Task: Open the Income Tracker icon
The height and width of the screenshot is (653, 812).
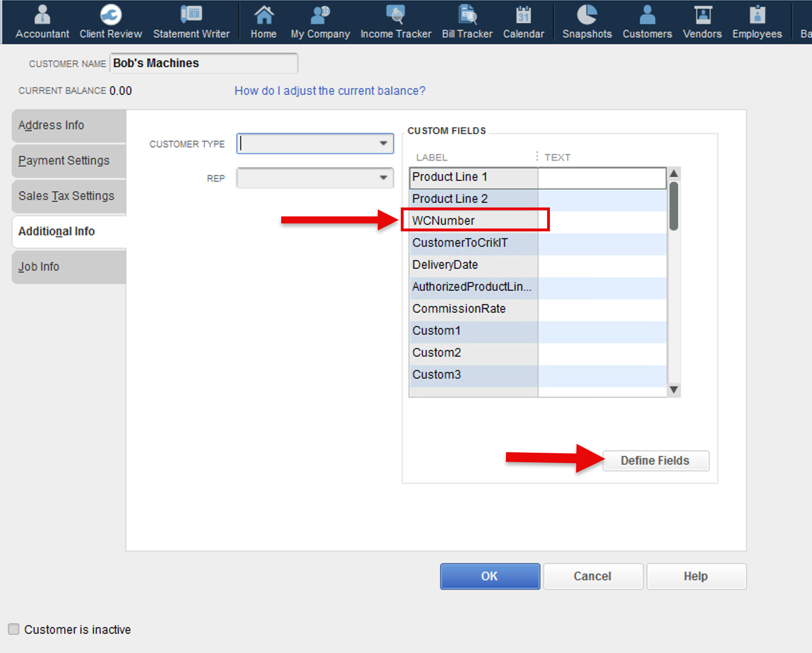Action: [395, 22]
